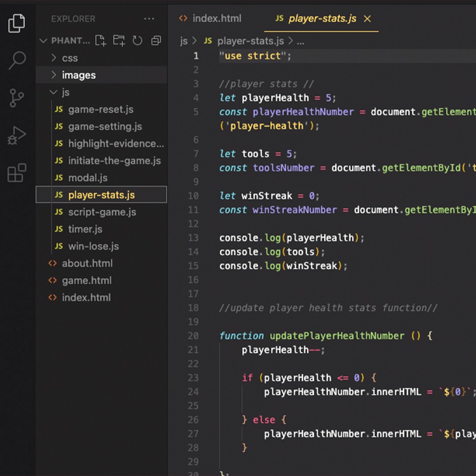
Task: Click line number 1 in the gutter
Action: coord(196,56)
